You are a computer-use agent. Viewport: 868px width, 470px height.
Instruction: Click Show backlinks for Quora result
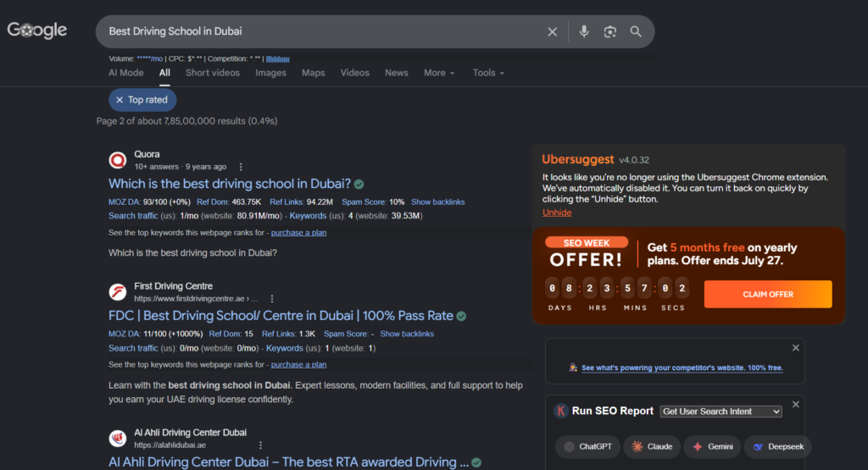pos(438,202)
